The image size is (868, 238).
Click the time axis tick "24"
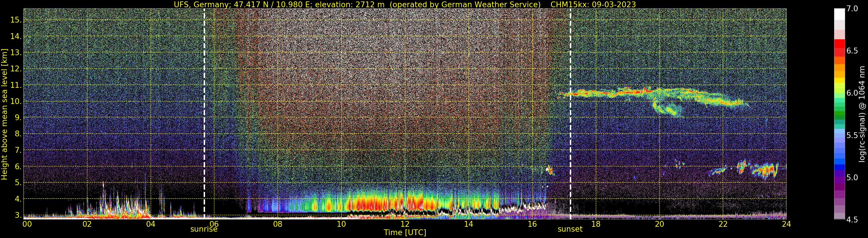pyautogui.click(x=786, y=224)
